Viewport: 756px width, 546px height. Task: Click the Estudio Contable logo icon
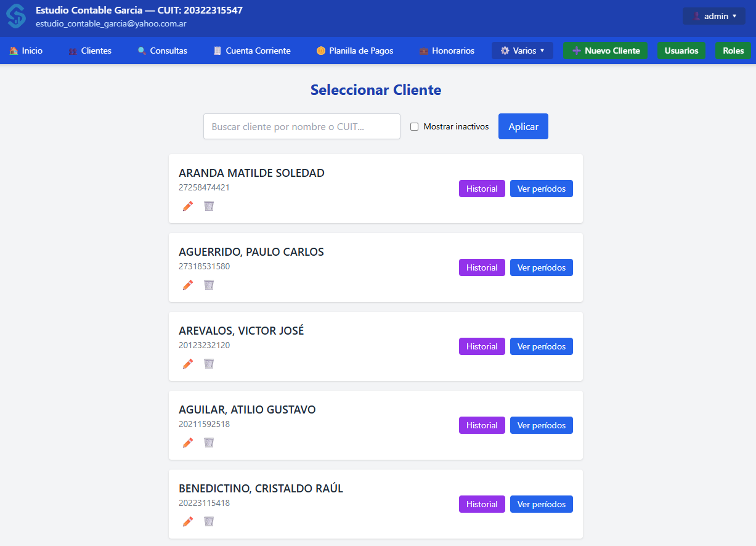(15, 15)
